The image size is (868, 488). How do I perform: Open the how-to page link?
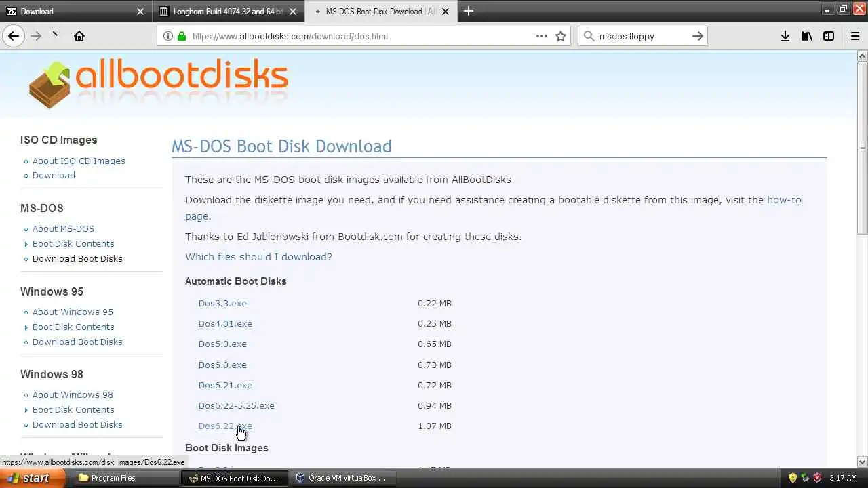pos(784,200)
